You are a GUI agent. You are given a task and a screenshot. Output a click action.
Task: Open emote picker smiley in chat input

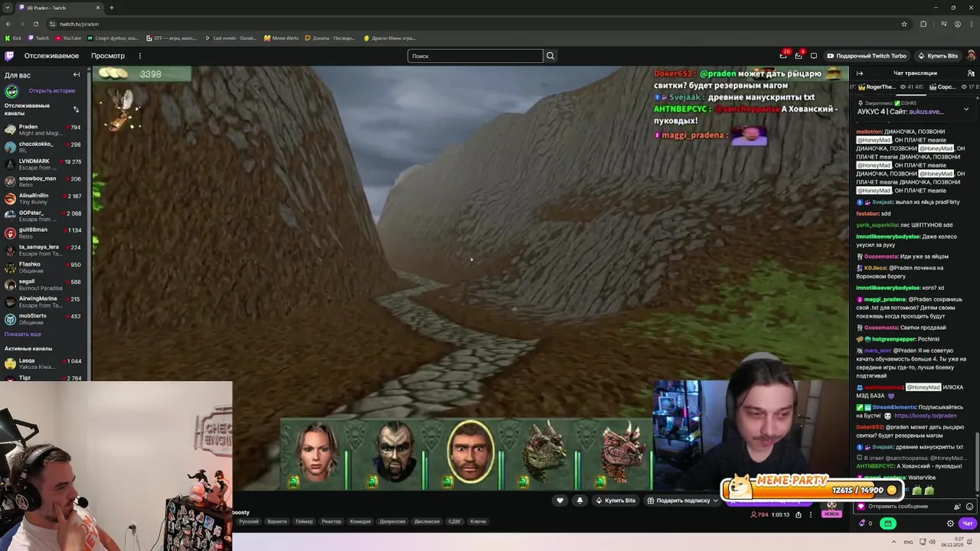click(970, 507)
